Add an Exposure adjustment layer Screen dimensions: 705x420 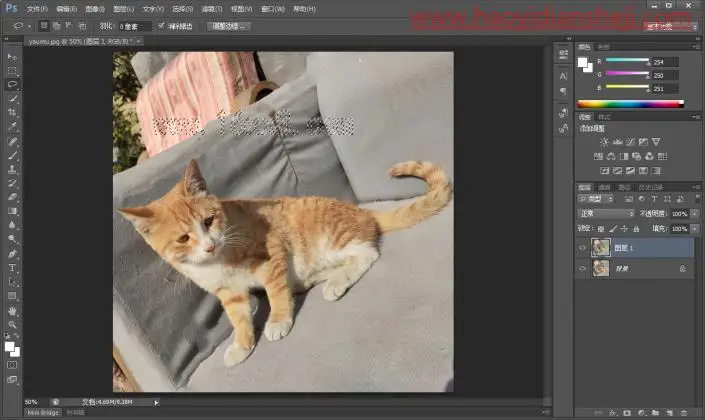click(x=643, y=142)
